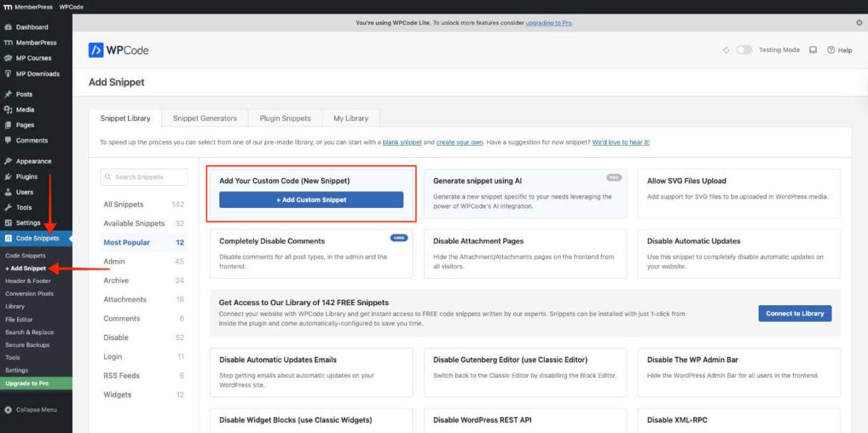The height and width of the screenshot is (433, 868).
Task: Open Appearance via its paintbrush icon
Action: coord(9,161)
